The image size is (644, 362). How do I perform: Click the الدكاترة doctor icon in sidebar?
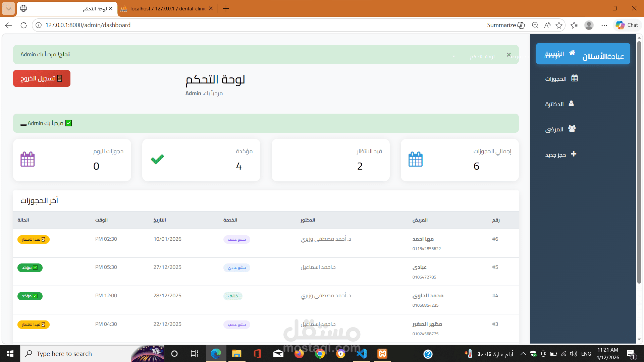click(x=571, y=104)
